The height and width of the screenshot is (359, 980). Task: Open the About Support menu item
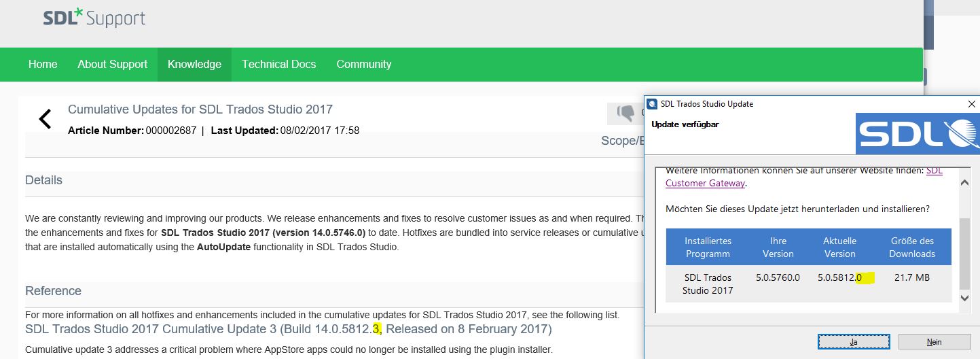[x=112, y=65]
